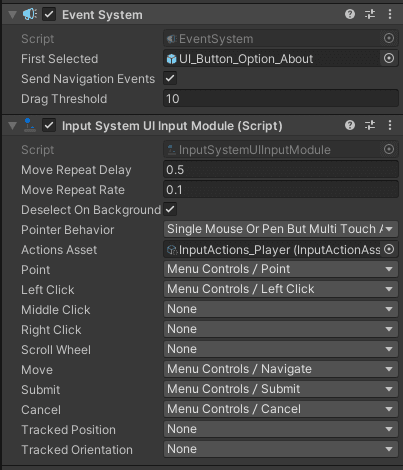Image resolution: width=403 pixels, height=470 pixels.
Task: Open Event System three-dot context menu
Action: tap(390, 14)
